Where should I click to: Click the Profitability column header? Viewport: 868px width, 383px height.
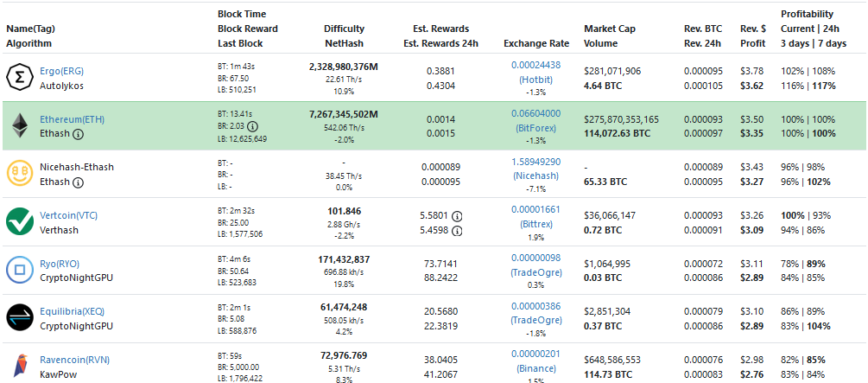tap(807, 15)
